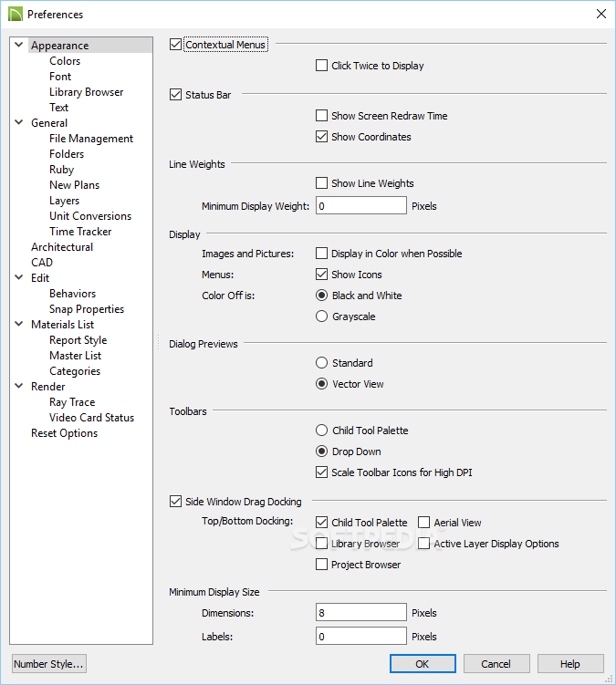Open the Report Style preferences page
The height and width of the screenshot is (685, 616).
tap(78, 340)
